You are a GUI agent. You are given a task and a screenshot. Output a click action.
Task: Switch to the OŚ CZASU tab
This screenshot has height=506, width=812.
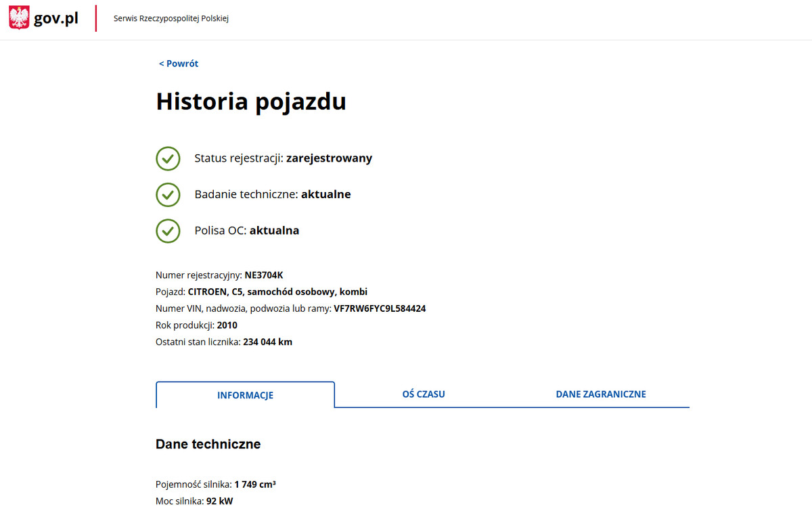(x=424, y=394)
